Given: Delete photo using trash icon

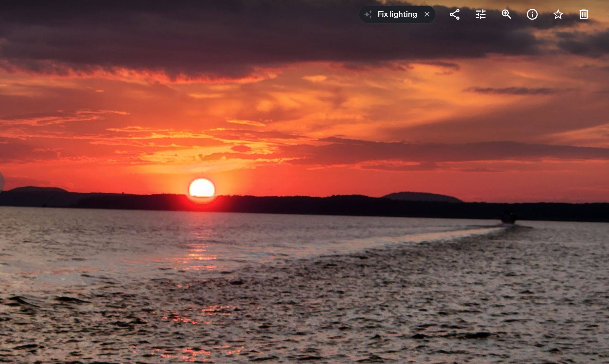Looking at the screenshot, I should (584, 14).
